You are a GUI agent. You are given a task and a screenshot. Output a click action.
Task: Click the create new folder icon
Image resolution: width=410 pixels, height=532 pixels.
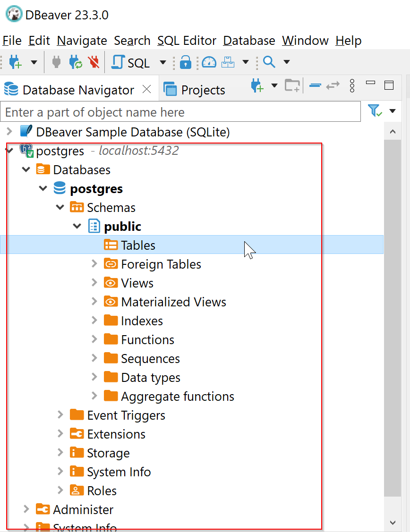coord(292,85)
